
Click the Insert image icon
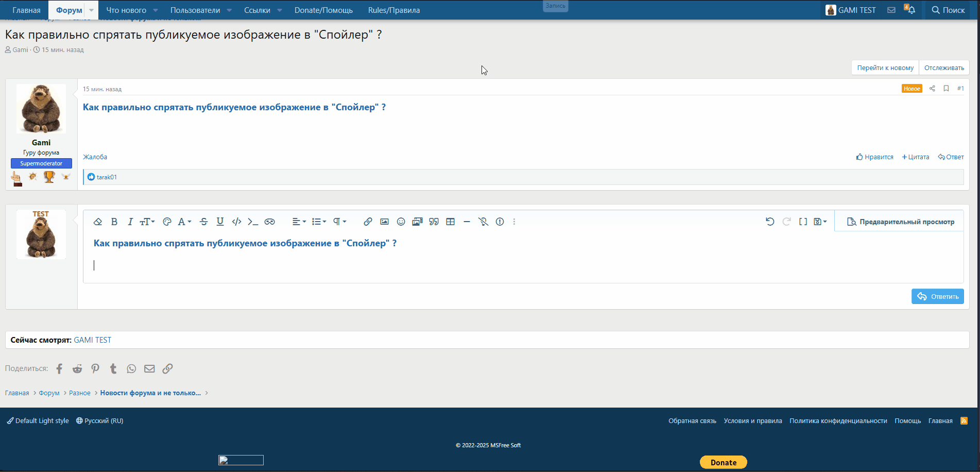(384, 222)
